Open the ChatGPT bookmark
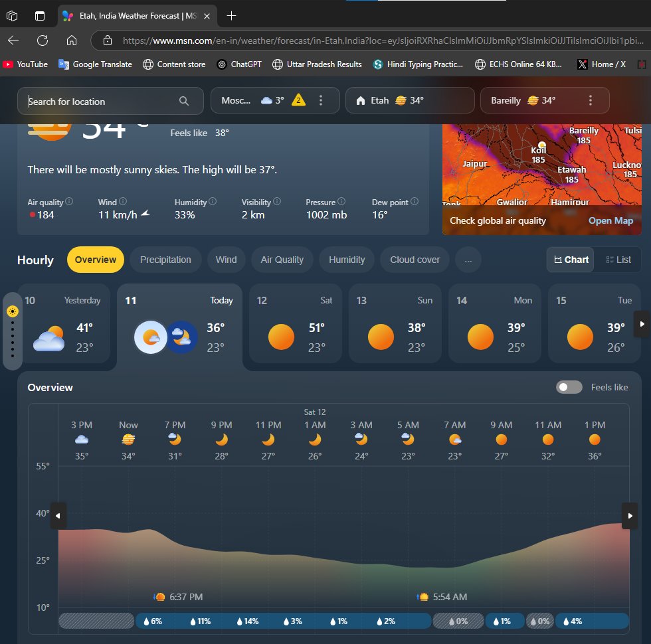Screen dimensions: 651x644 pyautogui.click(x=240, y=64)
